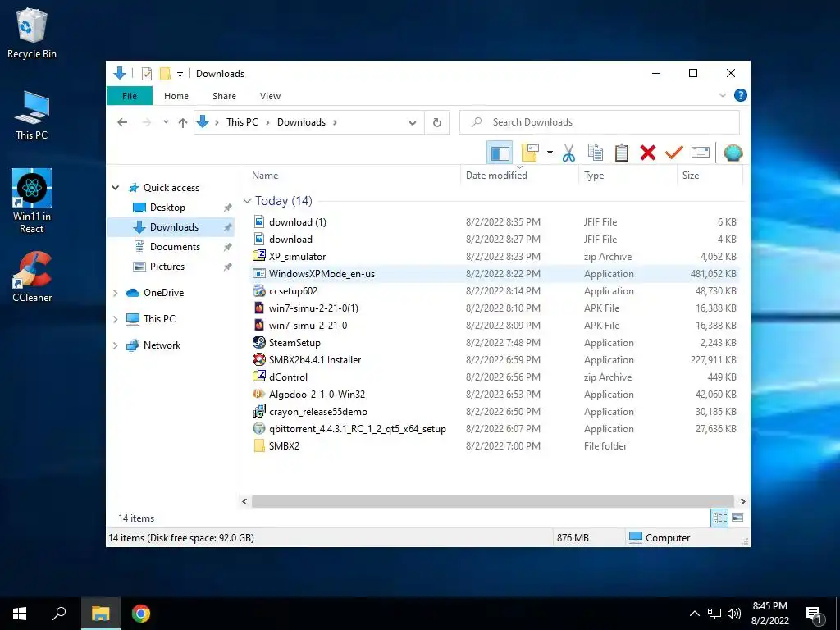Select the SMBX2 folder icon

coord(259,445)
